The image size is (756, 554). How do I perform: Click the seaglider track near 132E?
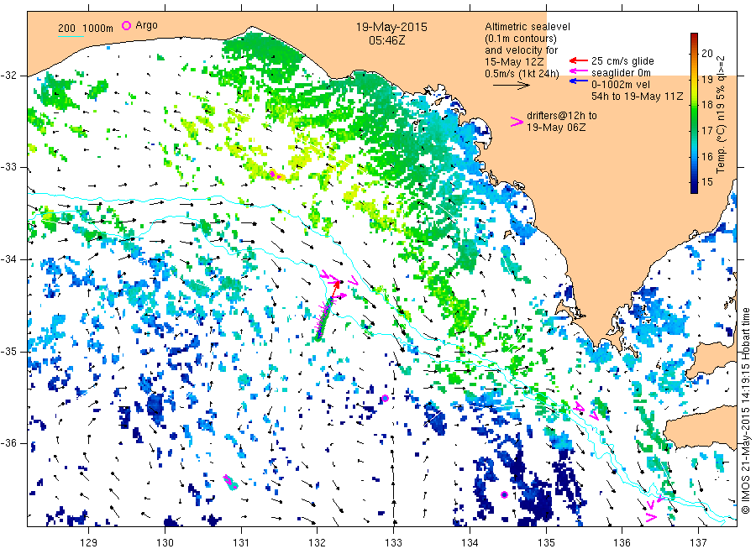[x=324, y=318]
